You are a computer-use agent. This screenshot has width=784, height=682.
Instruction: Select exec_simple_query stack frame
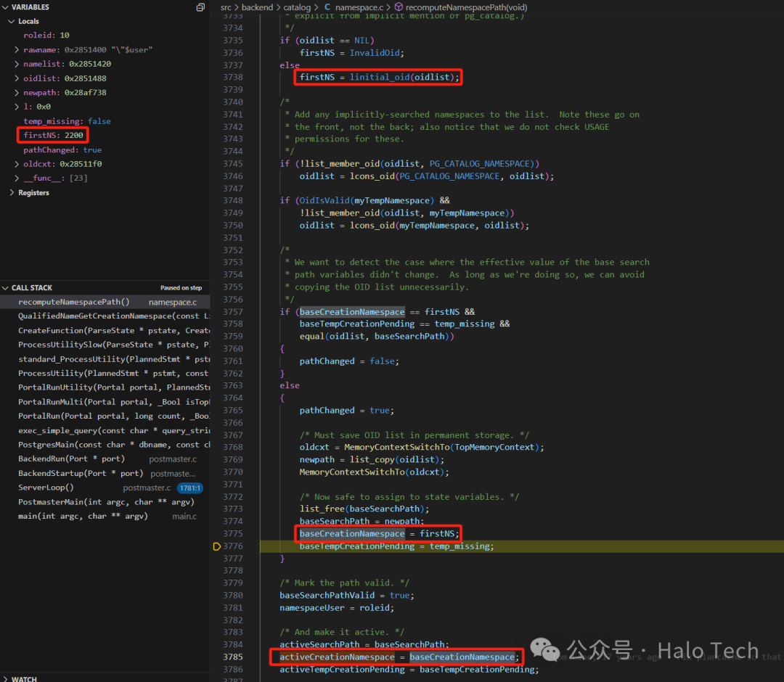105,430
